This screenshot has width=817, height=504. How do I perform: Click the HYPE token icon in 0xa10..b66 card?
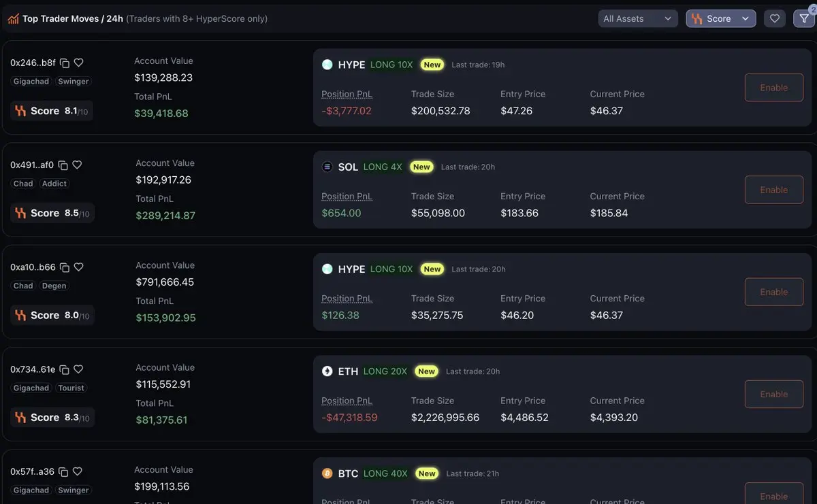point(327,269)
